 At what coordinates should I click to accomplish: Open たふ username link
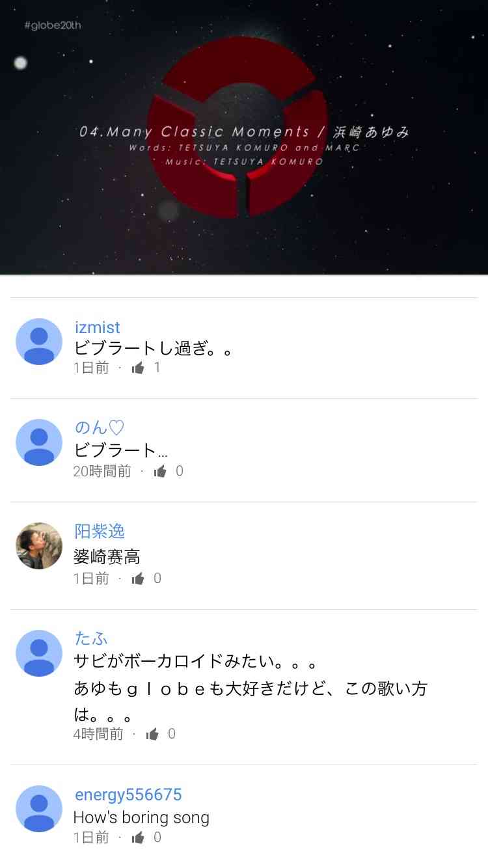coord(91,638)
